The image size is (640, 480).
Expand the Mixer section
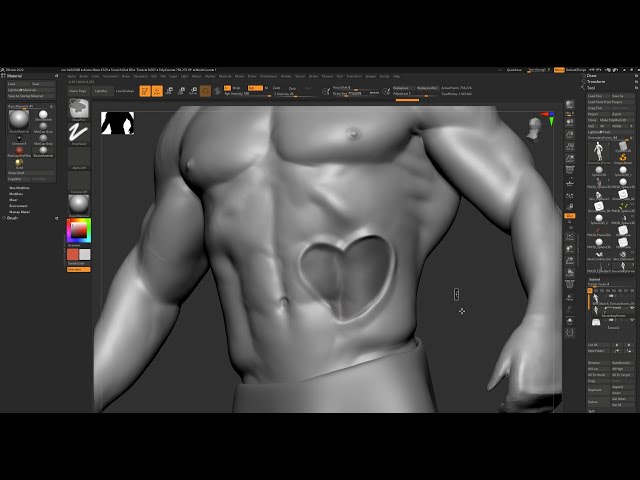pyautogui.click(x=13, y=200)
